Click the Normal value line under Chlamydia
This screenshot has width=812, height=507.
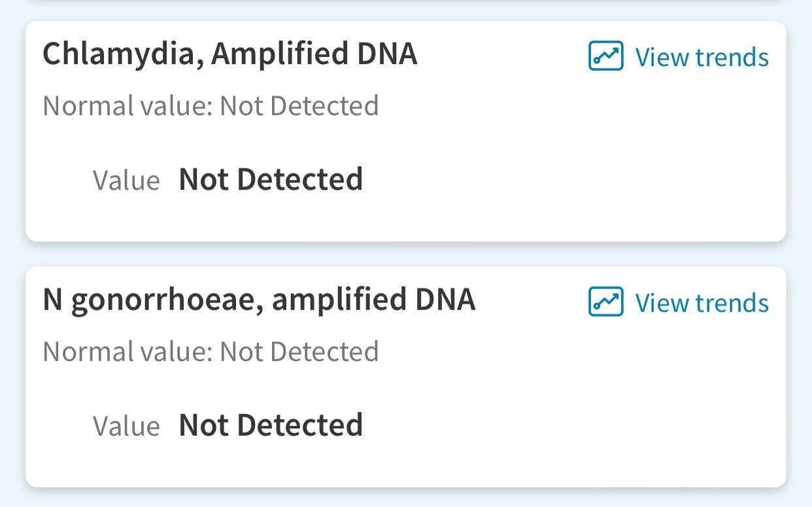point(211,106)
